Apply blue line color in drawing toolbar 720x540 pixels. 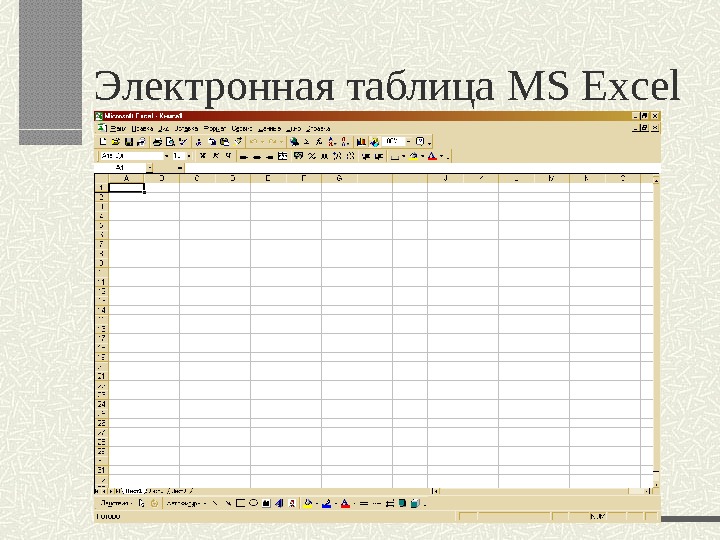(326, 503)
